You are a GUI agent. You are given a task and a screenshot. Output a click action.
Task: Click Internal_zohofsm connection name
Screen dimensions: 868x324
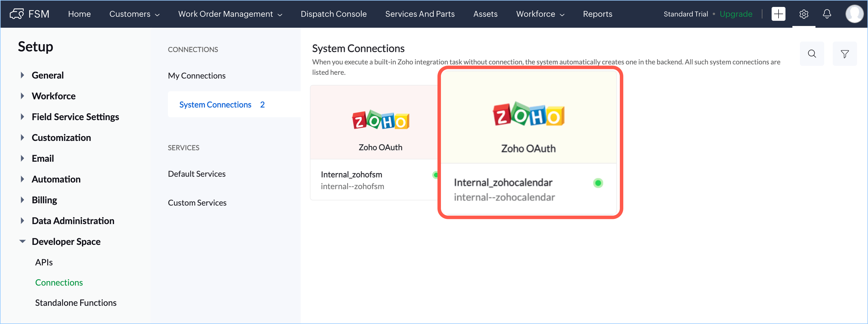tap(351, 174)
